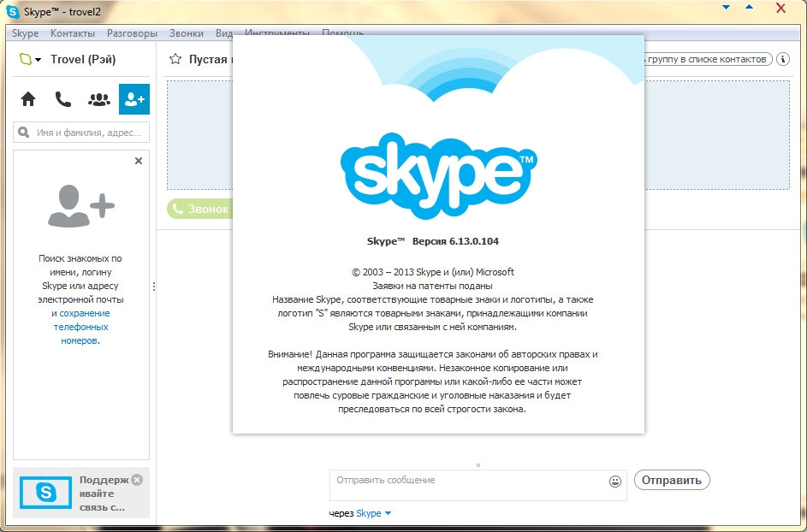The width and height of the screenshot is (807, 532).
Task: Click the Skype logo in About dialog
Action: click(438, 176)
